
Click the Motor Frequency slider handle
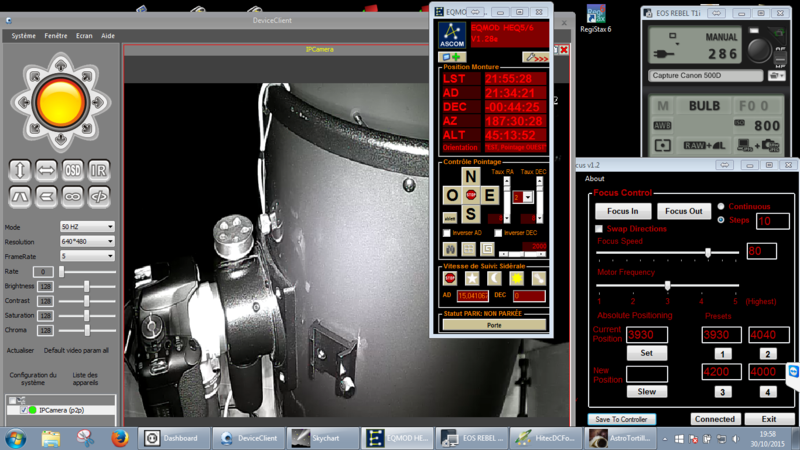point(667,286)
